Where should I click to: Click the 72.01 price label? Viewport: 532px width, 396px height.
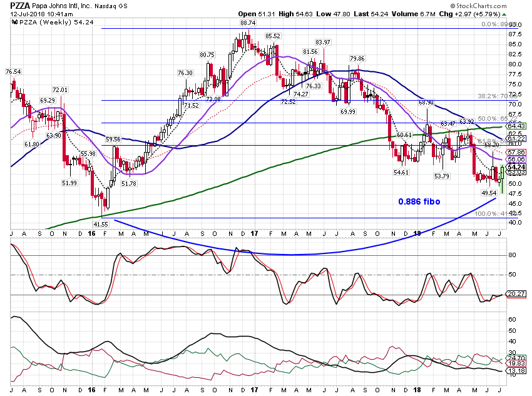60,90
